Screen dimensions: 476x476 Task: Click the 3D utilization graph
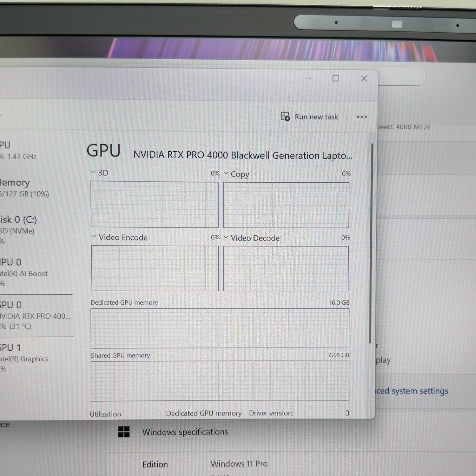(x=155, y=204)
